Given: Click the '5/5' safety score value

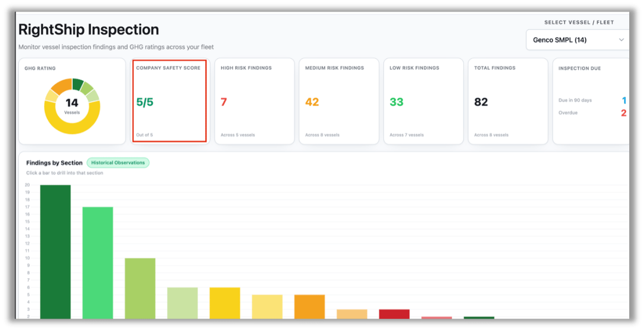Looking at the screenshot, I should [145, 102].
